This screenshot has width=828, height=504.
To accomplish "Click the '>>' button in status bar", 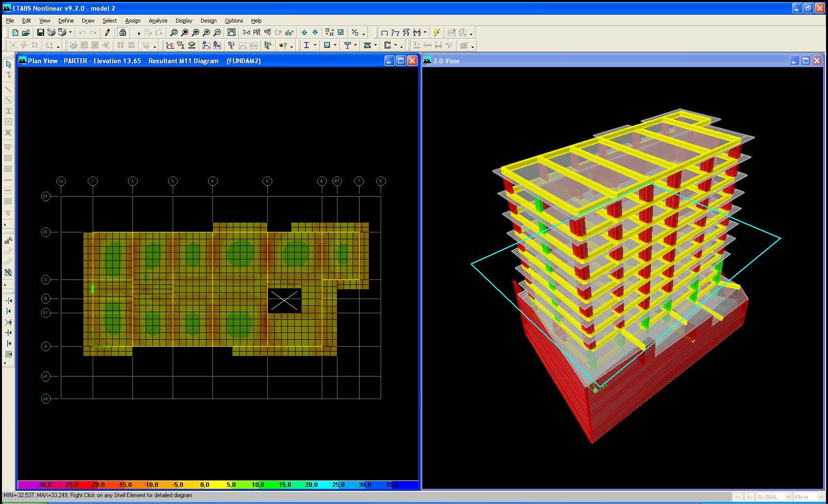I will click(x=749, y=497).
